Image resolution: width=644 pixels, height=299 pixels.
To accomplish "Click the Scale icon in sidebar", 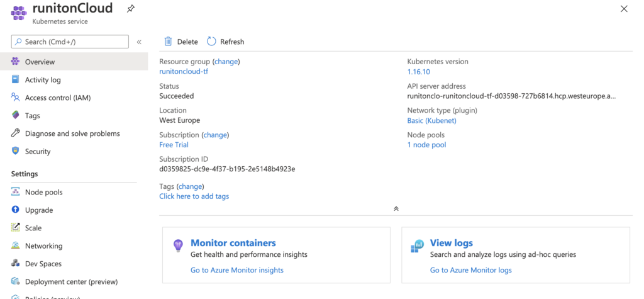I will click(x=16, y=227).
